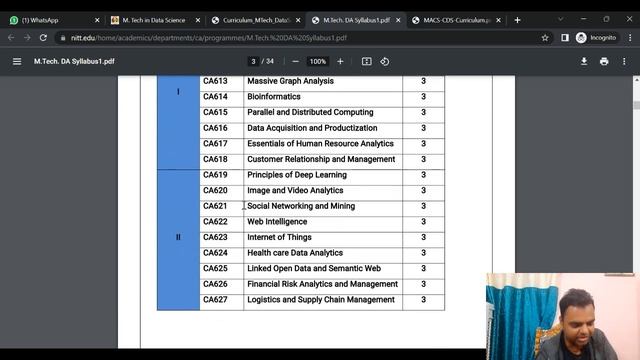The image size is (640, 360).
Task: Close the MACS-CDS-Curriculum tab
Action: coord(498,20)
